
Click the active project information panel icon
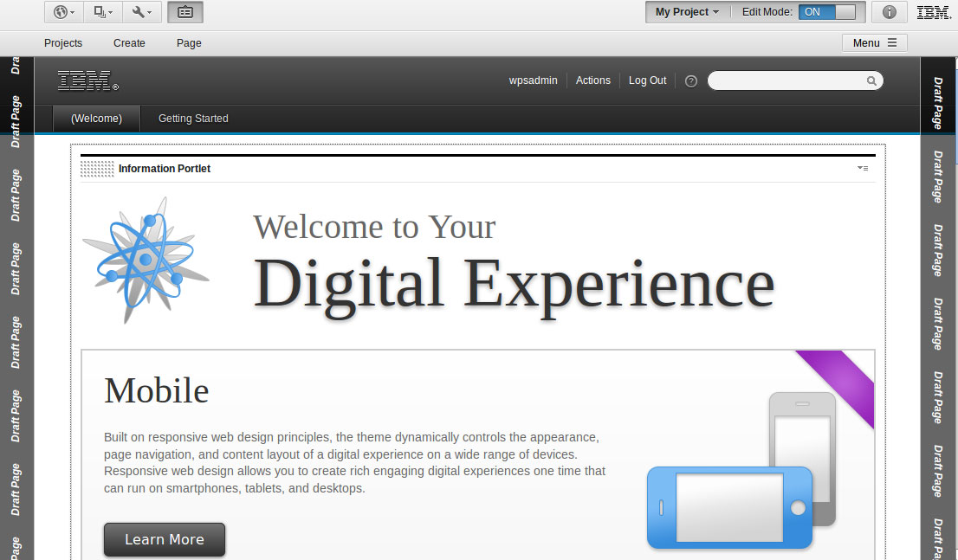185,12
